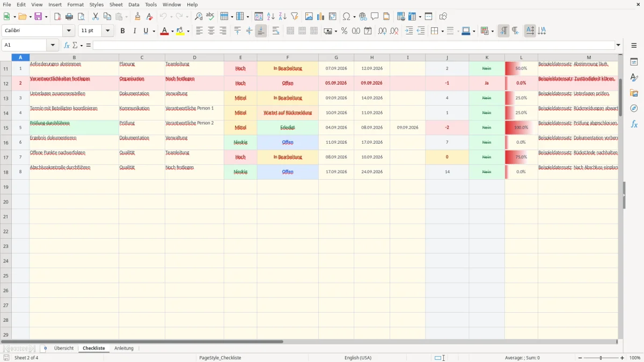644x362 pixels.
Task: Click the Print icon
Action: click(69, 17)
